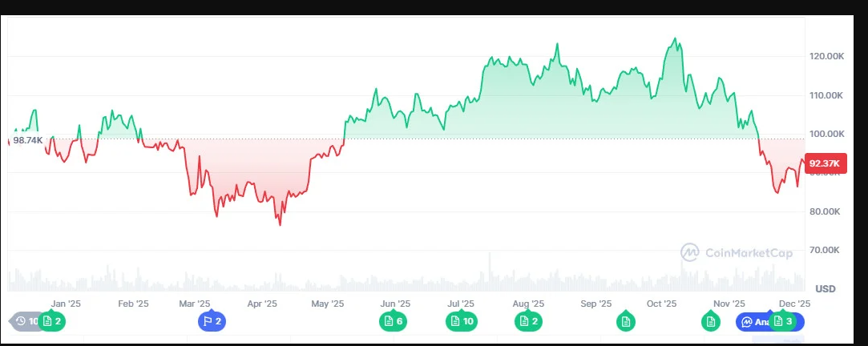Open the green news marker labeled 3

point(782,321)
